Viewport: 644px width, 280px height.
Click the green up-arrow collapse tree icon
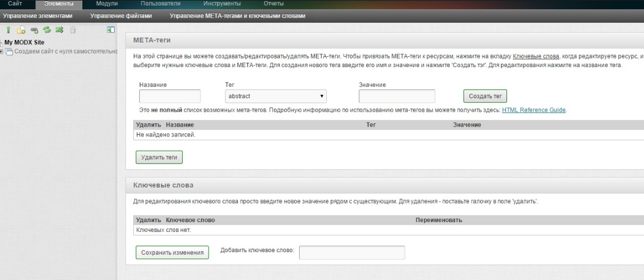point(9,31)
